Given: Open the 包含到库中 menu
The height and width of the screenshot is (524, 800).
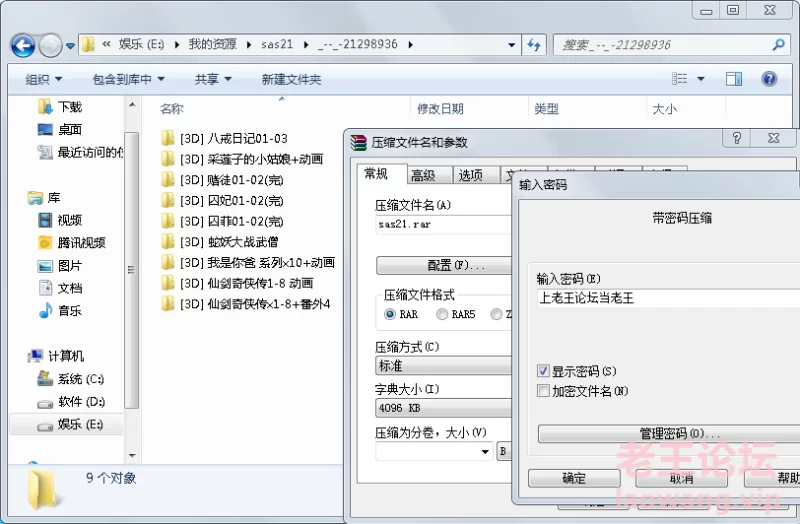Looking at the screenshot, I should tap(128, 79).
